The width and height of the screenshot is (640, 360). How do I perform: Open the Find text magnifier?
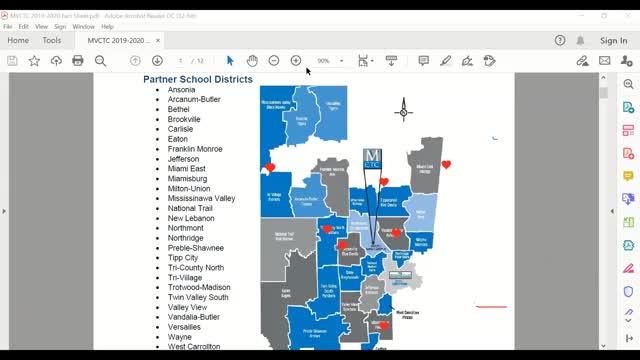pos(100,61)
